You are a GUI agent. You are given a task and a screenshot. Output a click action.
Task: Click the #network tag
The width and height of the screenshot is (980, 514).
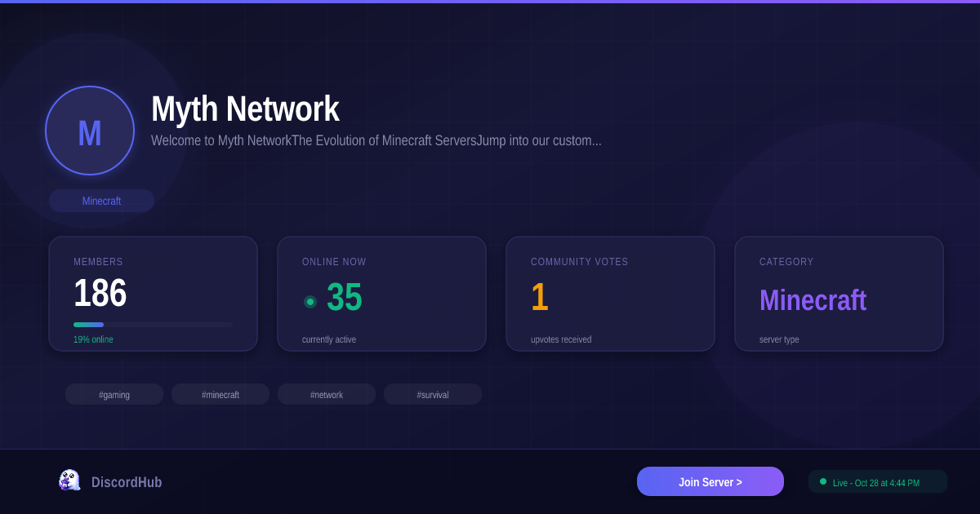pyautogui.click(x=327, y=394)
